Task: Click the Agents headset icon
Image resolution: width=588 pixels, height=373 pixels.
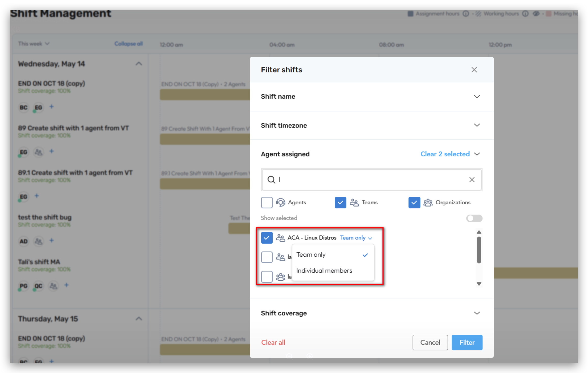Action: tap(280, 203)
